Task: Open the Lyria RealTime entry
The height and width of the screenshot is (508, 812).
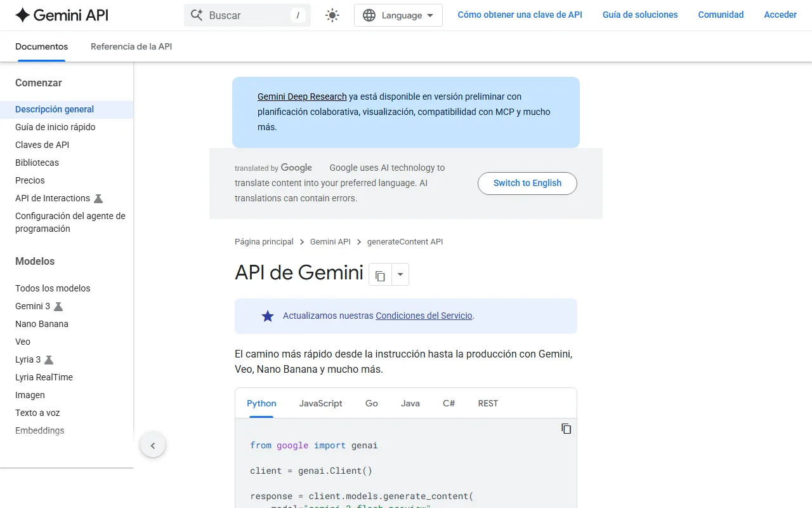Action: point(44,377)
